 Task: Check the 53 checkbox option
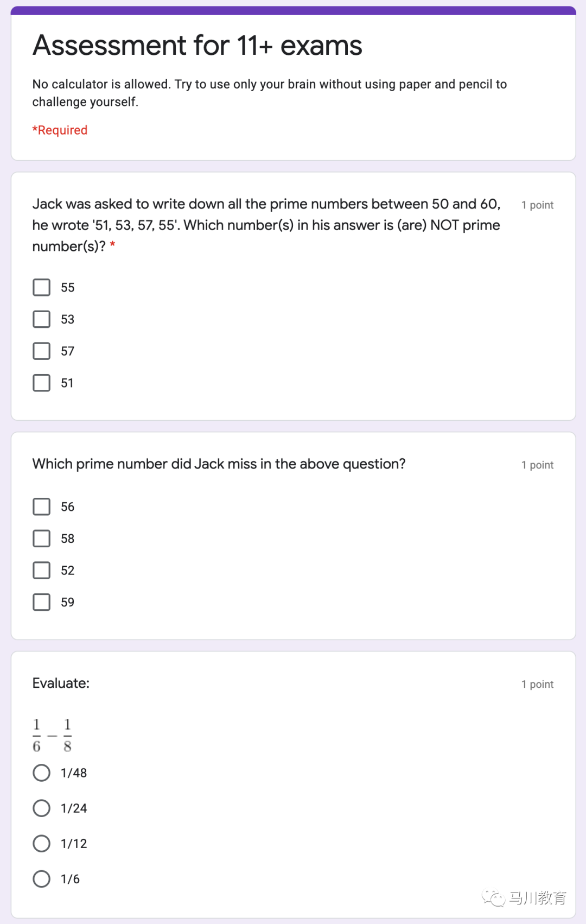pos(42,319)
